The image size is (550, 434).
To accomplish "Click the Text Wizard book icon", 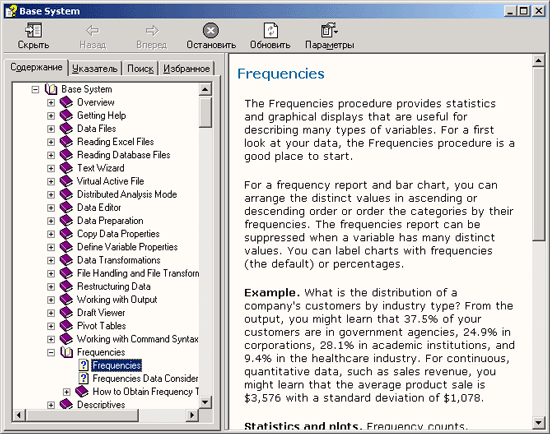I will click(66, 168).
